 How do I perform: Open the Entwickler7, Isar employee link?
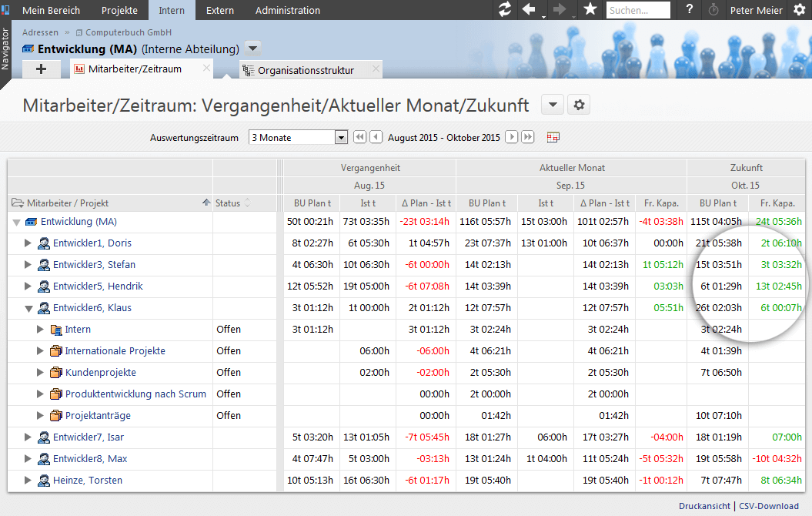point(89,437)
